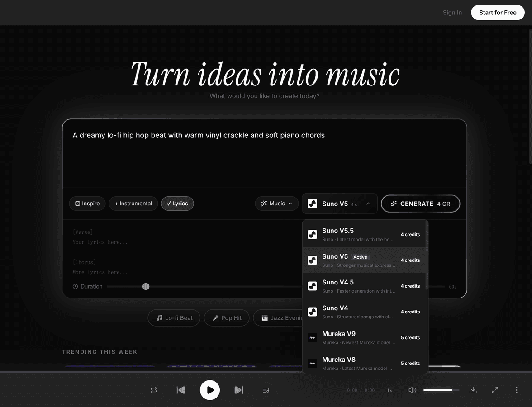Click the Suno V4.5 logo icon
The height and width of the screenshot is (407, 532).
point(312,286)
